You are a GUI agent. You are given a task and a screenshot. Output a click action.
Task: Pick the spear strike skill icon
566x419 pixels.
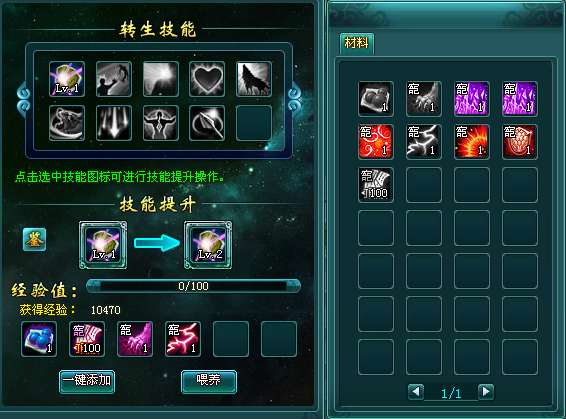[x=207, y=123]
